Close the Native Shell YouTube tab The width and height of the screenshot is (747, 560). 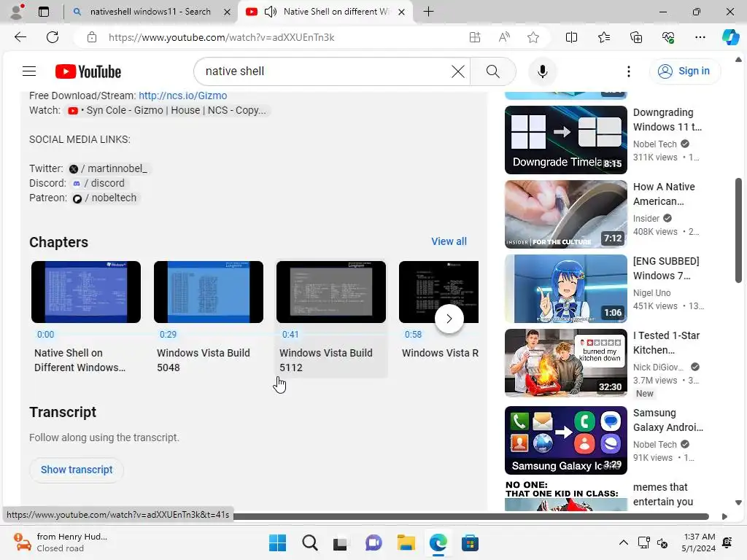tap(402, 12)
